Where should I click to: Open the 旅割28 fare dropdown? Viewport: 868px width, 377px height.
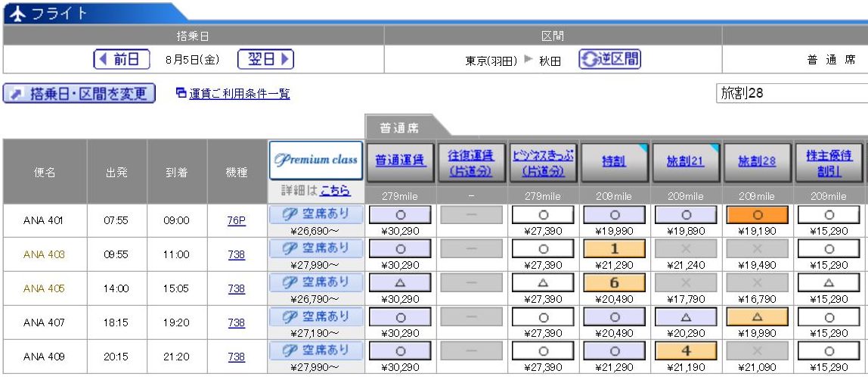tap(792, 93)
